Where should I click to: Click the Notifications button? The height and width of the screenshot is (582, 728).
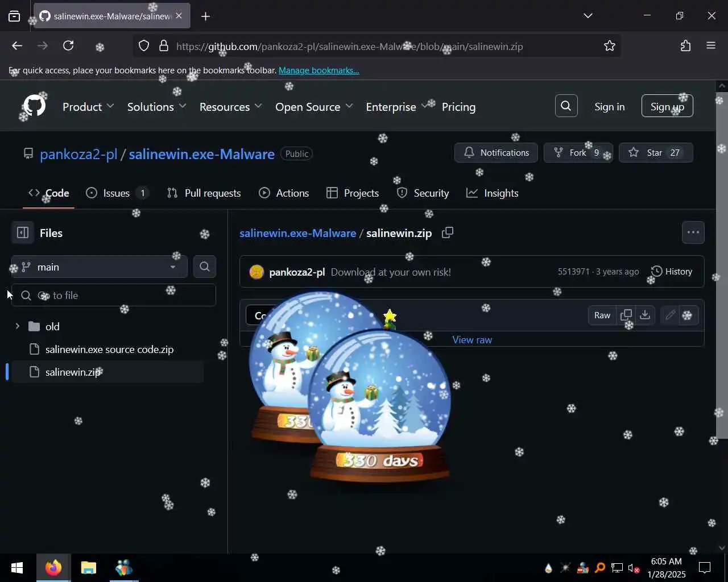coord(496,152)
